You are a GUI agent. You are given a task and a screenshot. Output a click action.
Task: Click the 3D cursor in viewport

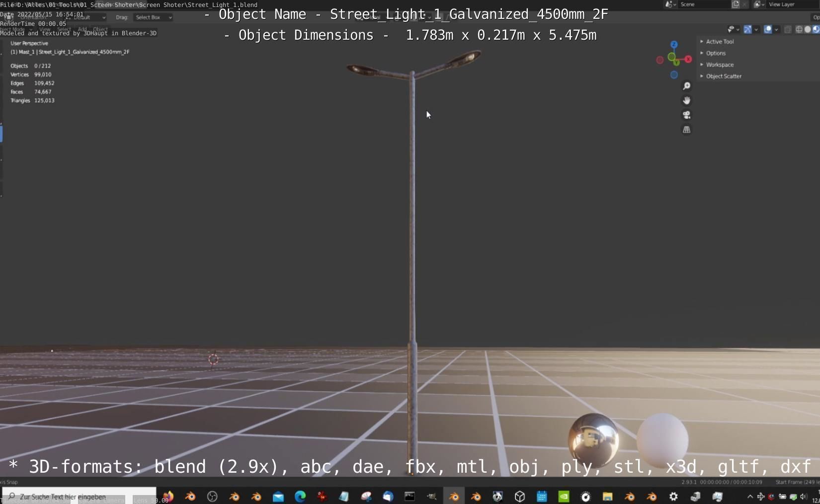pyautogui.click(x=213, y=359)
